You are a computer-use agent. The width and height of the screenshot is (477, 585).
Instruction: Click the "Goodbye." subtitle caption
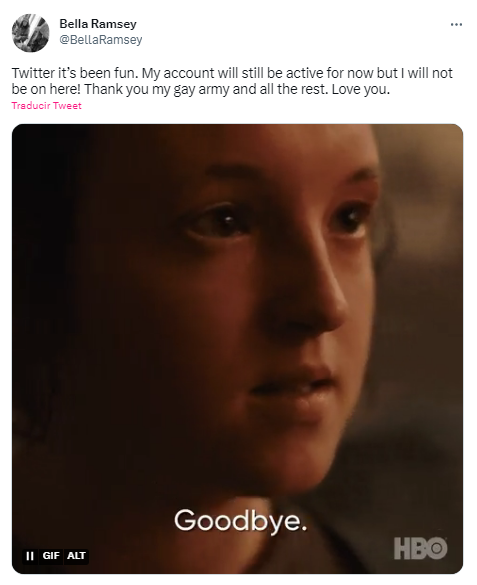tap(241, 520)
